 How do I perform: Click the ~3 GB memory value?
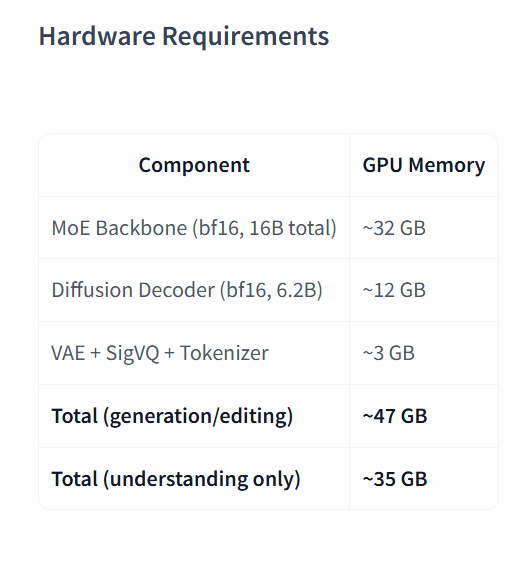(x=389, y=353)
